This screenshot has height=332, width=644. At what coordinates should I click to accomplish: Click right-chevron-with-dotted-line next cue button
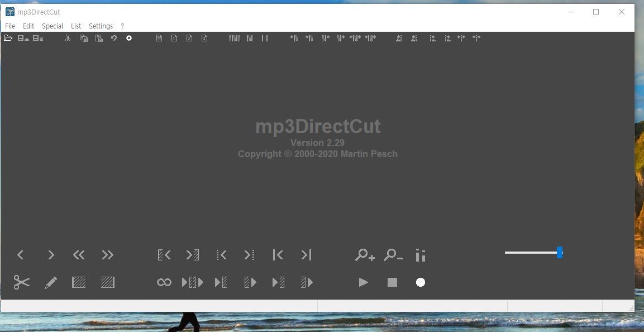coord(249,255)
